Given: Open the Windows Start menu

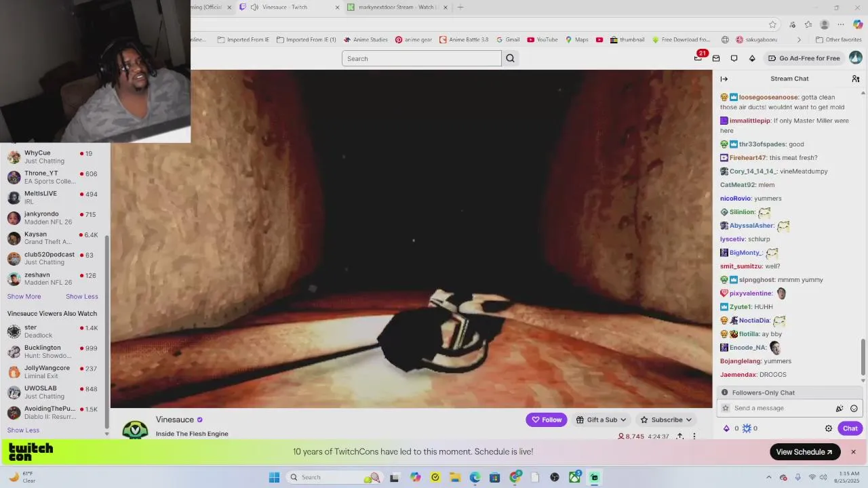Looking at the screenshot, I should point(274,477).
